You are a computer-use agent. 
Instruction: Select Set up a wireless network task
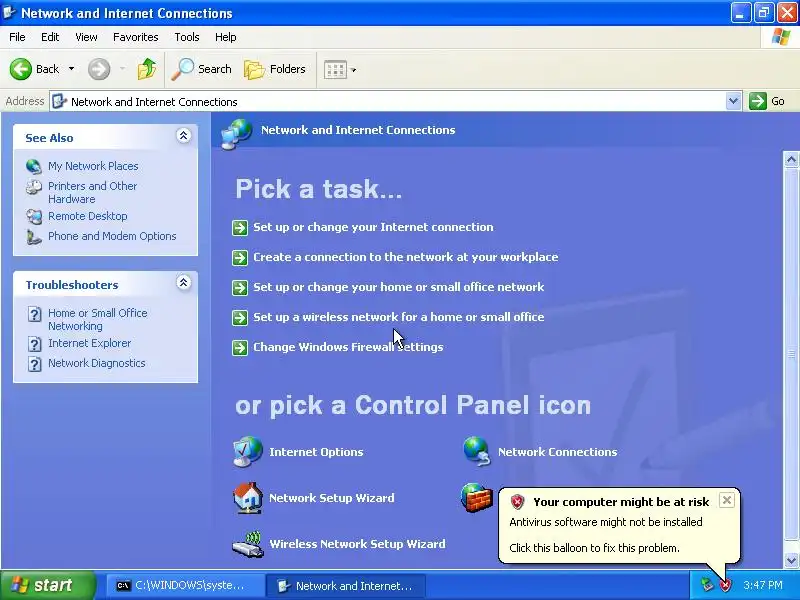coord(398,317)
